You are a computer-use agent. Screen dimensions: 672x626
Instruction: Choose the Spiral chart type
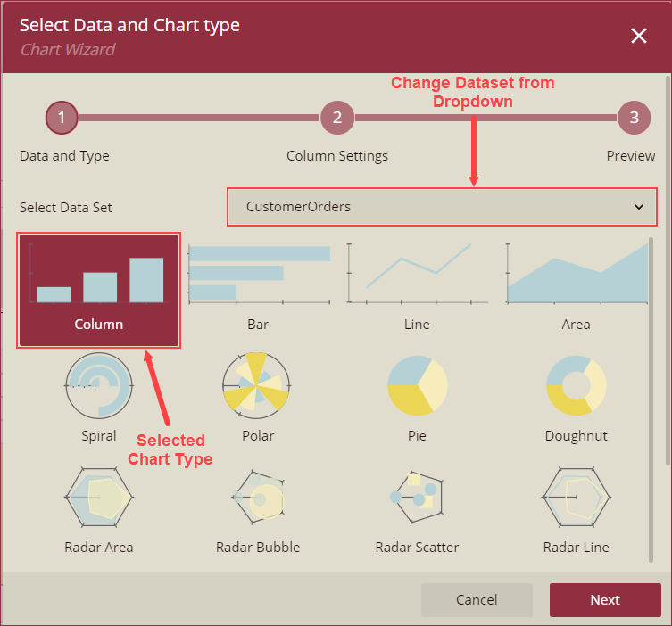point(98,398)
